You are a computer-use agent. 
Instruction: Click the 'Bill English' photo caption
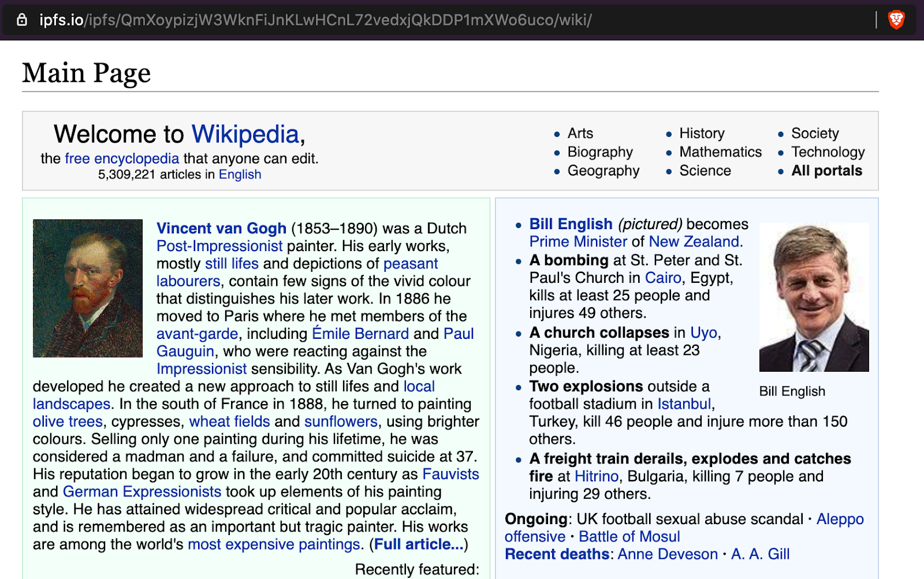[x=792, y=391]
